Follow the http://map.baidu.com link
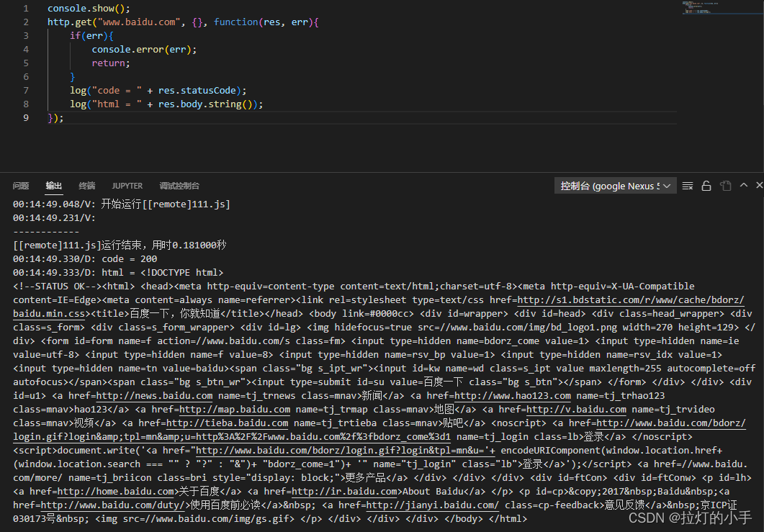Screen dimensions: 764x532 [235, 409]
